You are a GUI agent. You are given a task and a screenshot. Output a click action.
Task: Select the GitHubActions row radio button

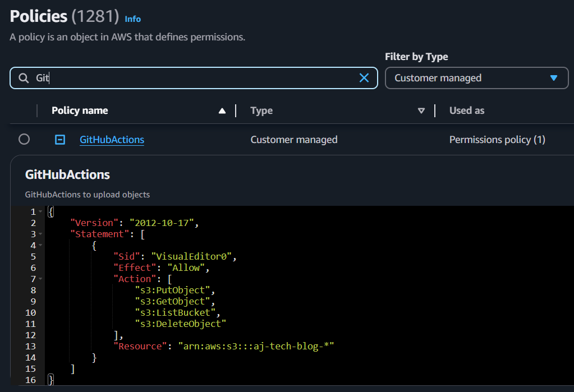[x=24, y=140]
